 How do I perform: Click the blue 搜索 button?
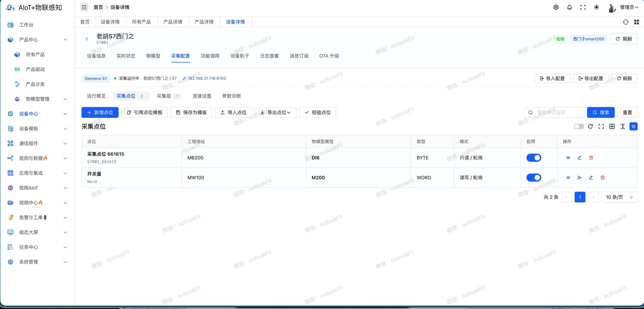pyautogui.click(x=601, y=112)
